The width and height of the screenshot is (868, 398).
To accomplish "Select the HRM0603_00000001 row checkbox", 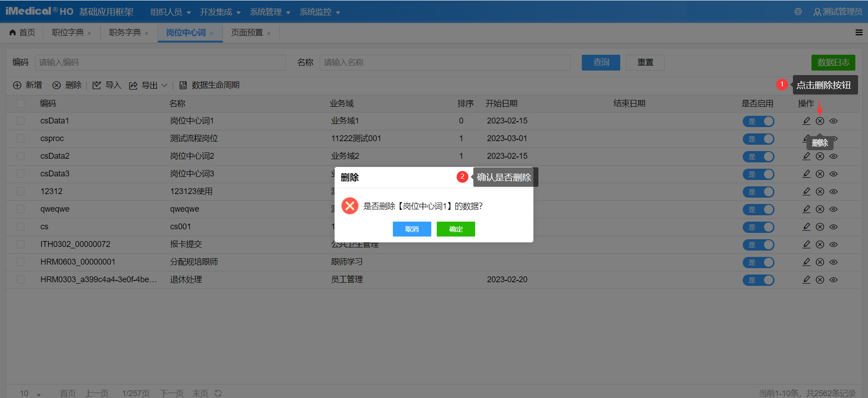I will (20, 262).
